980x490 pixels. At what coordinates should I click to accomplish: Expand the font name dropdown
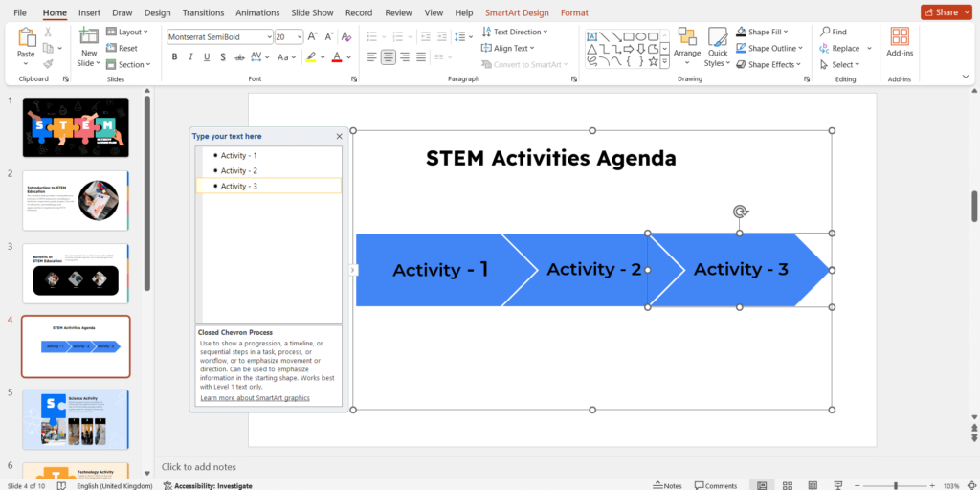(268, 36)
